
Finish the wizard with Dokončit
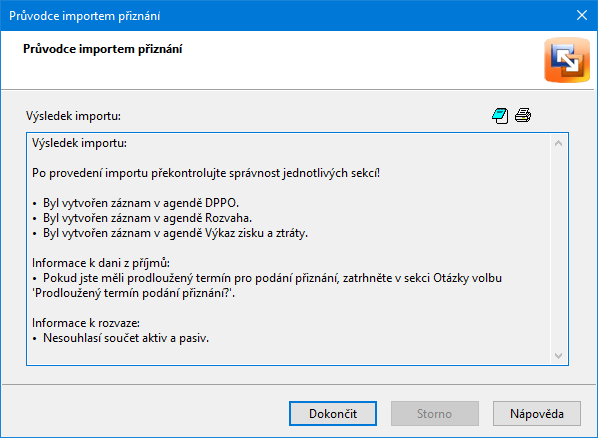[x=333, y=414]
